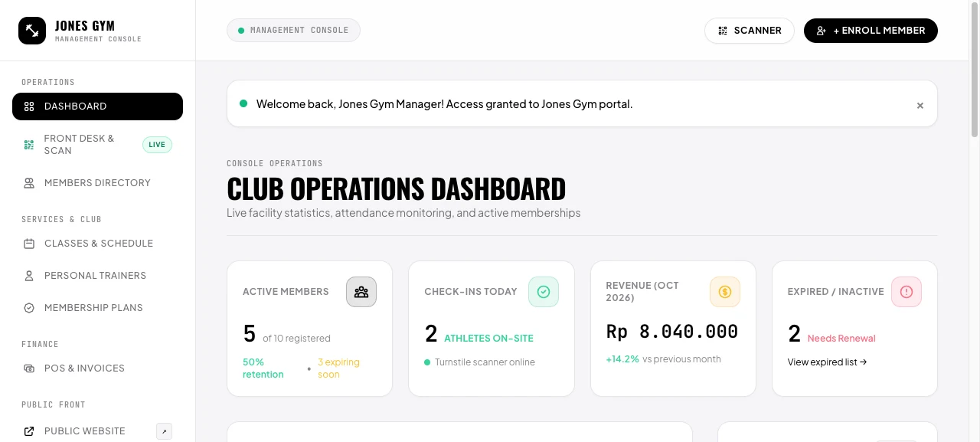Click the 'Rp 8.040.000' revenue value

[x=672, y=332]
